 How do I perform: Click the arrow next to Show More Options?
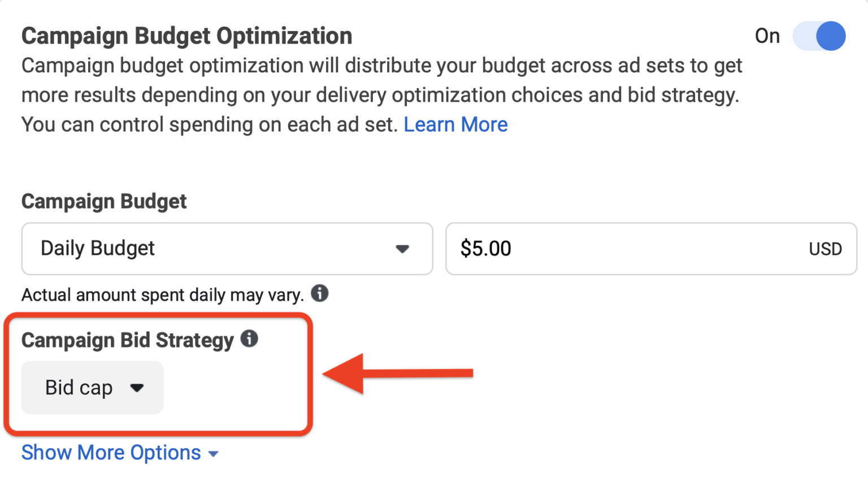214,453
